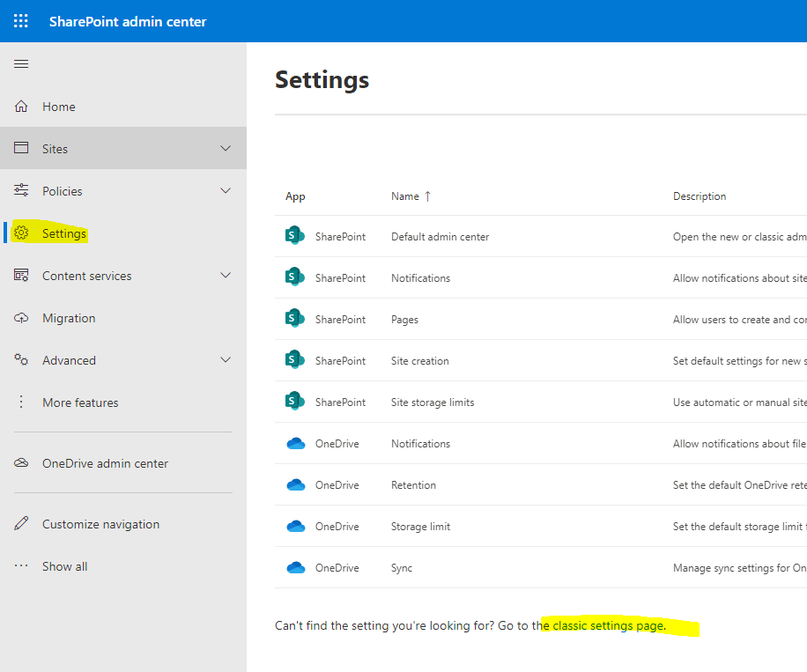Screen dimensions: 807x672
Task: Click the Migration icon
Action: [x=21, y=317]
